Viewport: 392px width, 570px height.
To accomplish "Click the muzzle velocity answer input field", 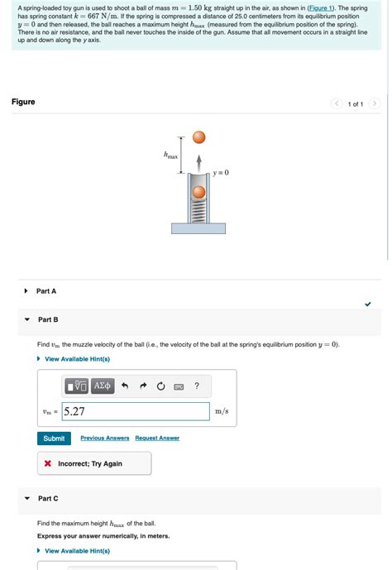I will click(136, 411).
